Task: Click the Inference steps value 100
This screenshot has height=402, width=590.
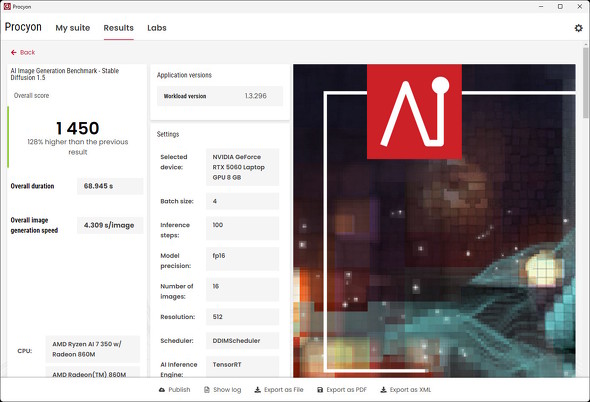Action: (x=242, y=228)
